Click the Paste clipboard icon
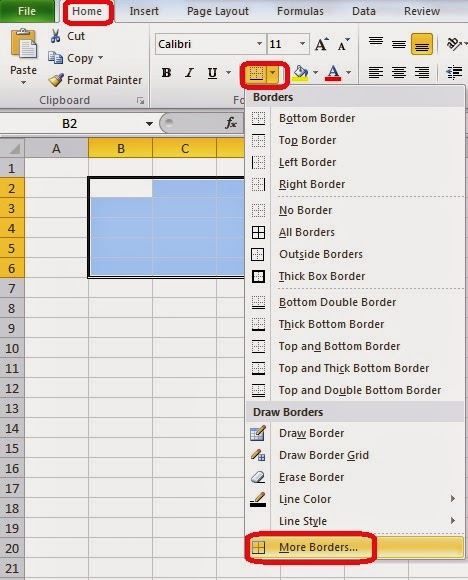 point(23,44)
